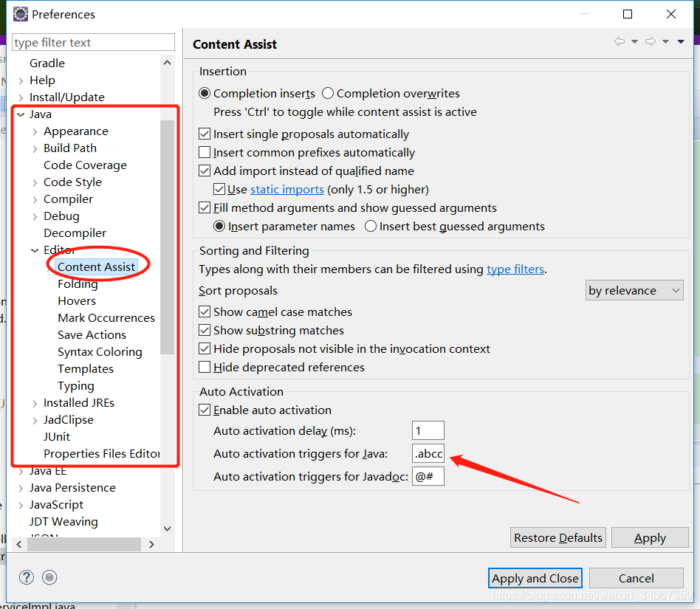Expand the JavaScript tree node
The height and width of the screenshot is (609, 700).
click(21, 505)
